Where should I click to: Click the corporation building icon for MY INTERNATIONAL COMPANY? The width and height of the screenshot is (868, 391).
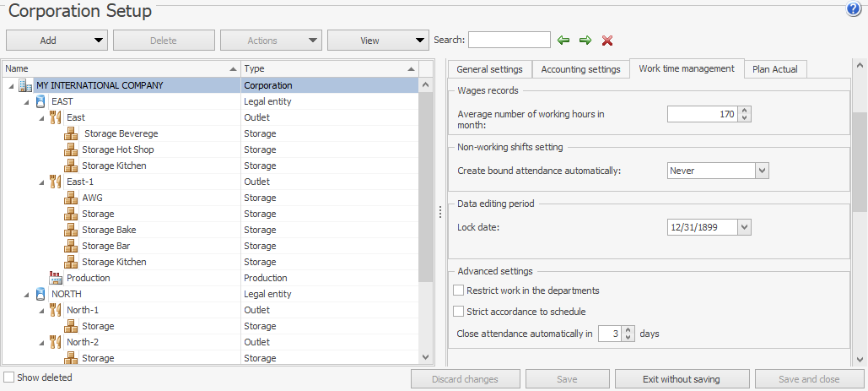(x=25, y=85)
